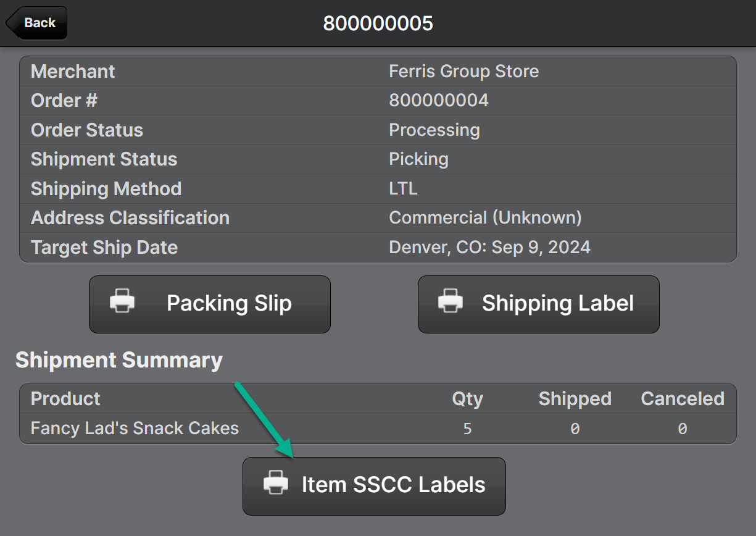Select the Processing order status value
The height and width of the screenshot is (536, 756).
(434, 130)
